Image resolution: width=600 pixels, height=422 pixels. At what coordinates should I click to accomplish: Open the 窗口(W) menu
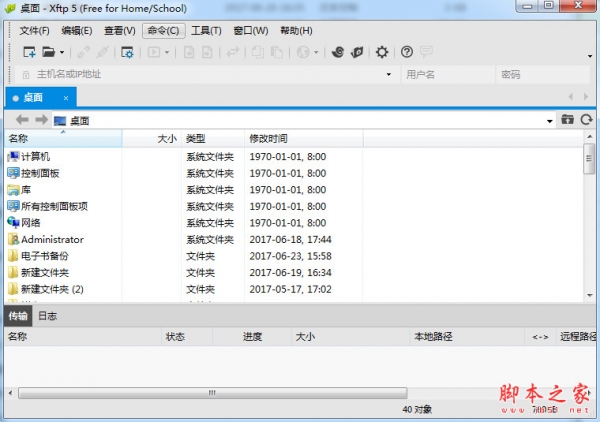[251, 31]
